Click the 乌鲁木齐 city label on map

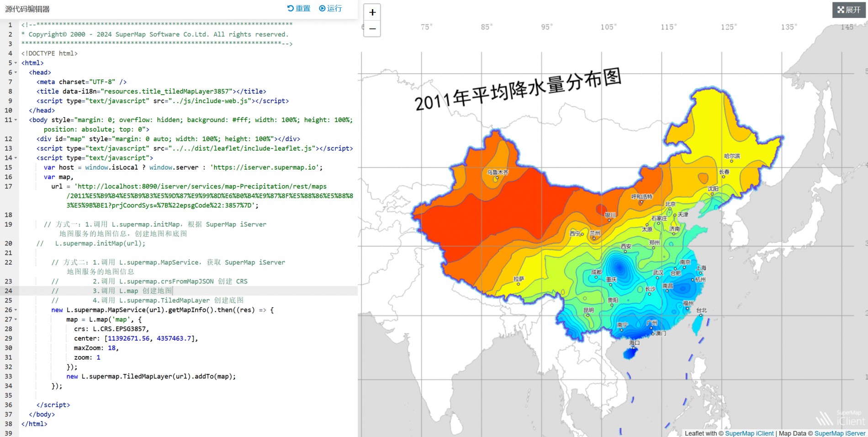coord(498,173)
